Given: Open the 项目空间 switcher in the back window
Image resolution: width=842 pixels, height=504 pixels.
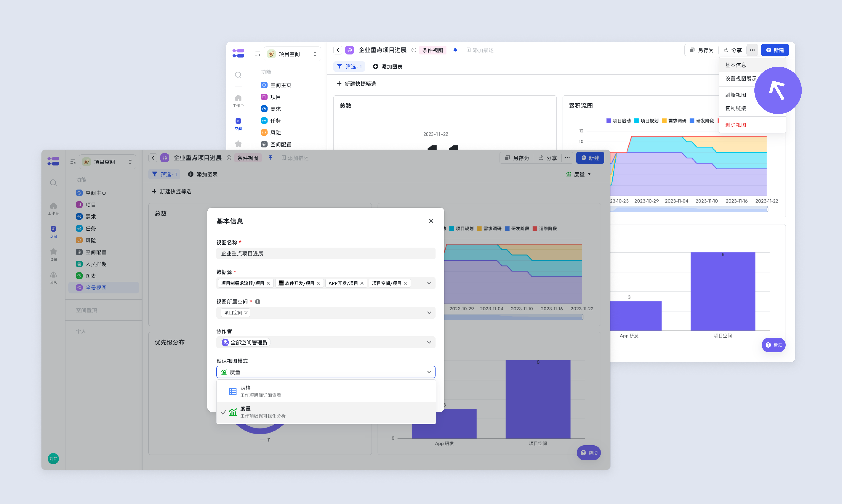Looking at the screenshot, I should point(292,54).
